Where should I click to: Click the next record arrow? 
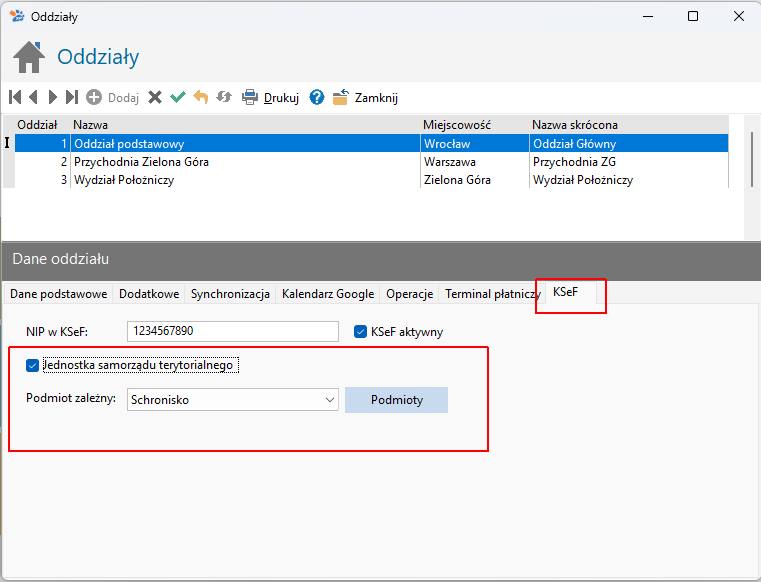pyautogui.click(x=52, y=97)
